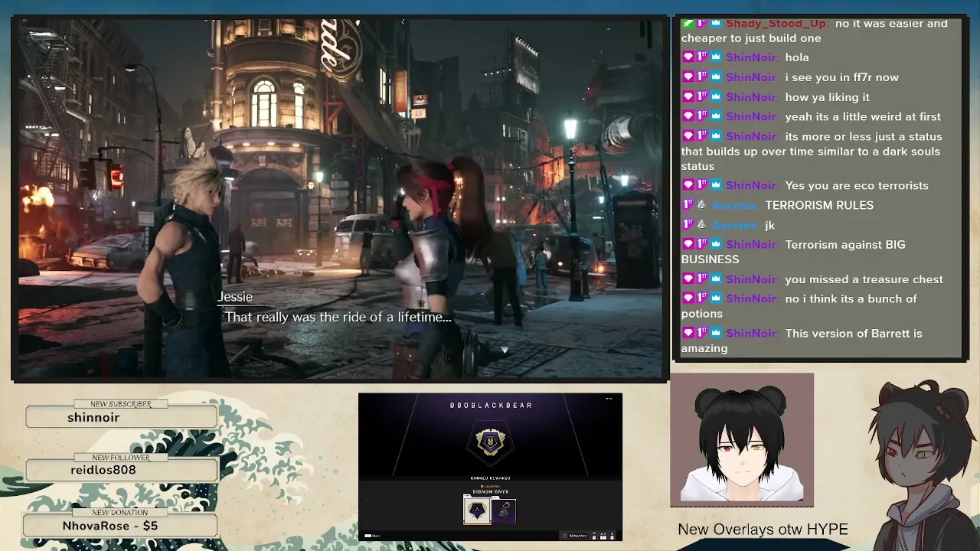Open ShinNoir's name on 'you missed a treasure chest'
The height and width of the screenshot is (551, 980).
pos(752,279)
